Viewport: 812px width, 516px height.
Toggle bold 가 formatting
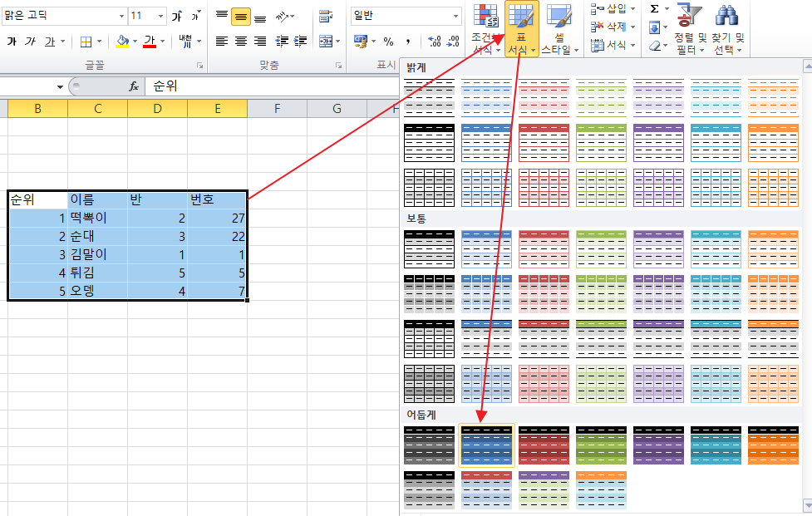tap(12, 42)
